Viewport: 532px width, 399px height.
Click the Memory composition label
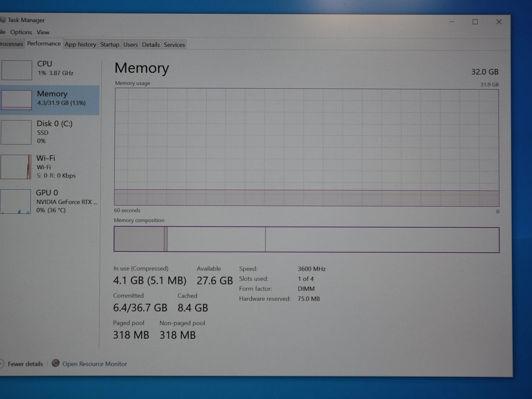click(x=139, y=220)
